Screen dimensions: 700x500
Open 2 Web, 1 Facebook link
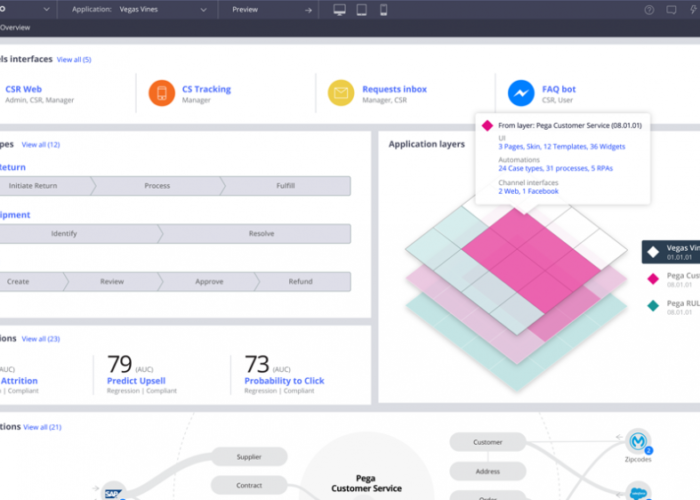[x=528, y=191]
